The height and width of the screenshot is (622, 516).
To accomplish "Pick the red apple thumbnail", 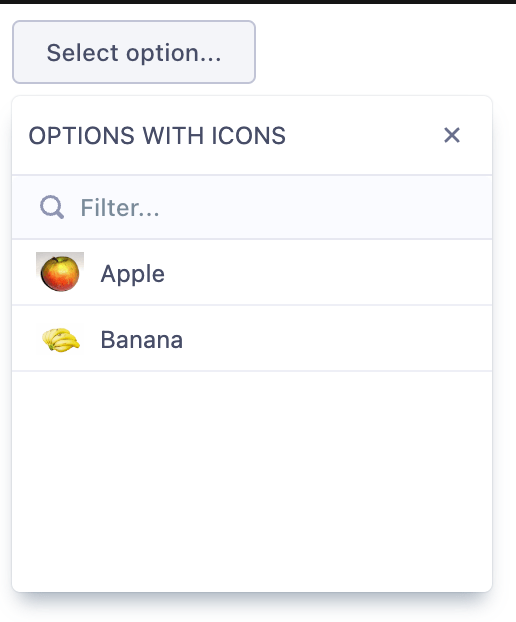I will [x=60, y=272].
